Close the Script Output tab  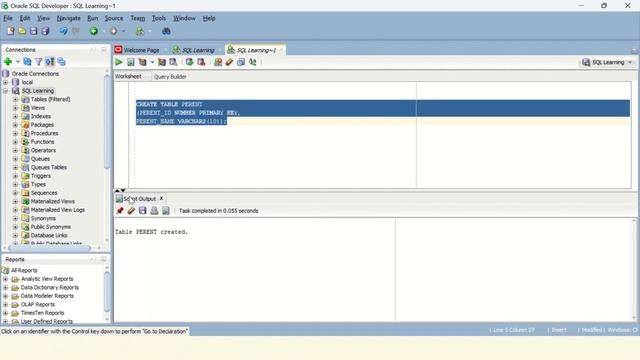coord(162,198)
